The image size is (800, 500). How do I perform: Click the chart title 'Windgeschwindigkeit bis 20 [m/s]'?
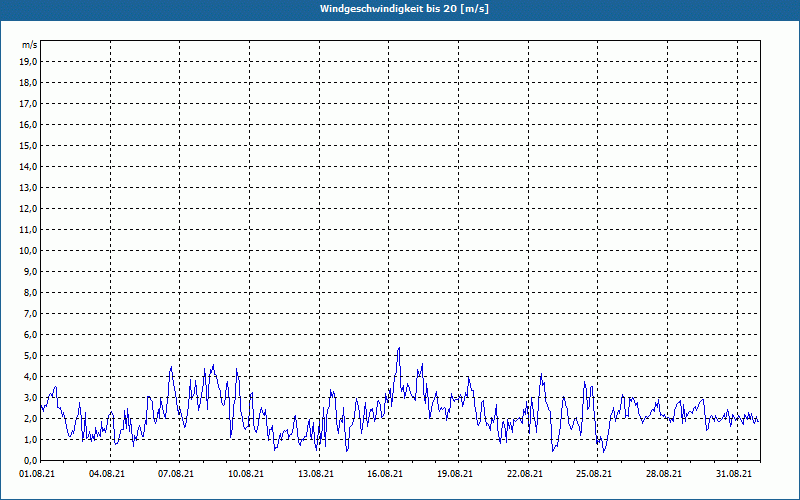click(404, 9)
